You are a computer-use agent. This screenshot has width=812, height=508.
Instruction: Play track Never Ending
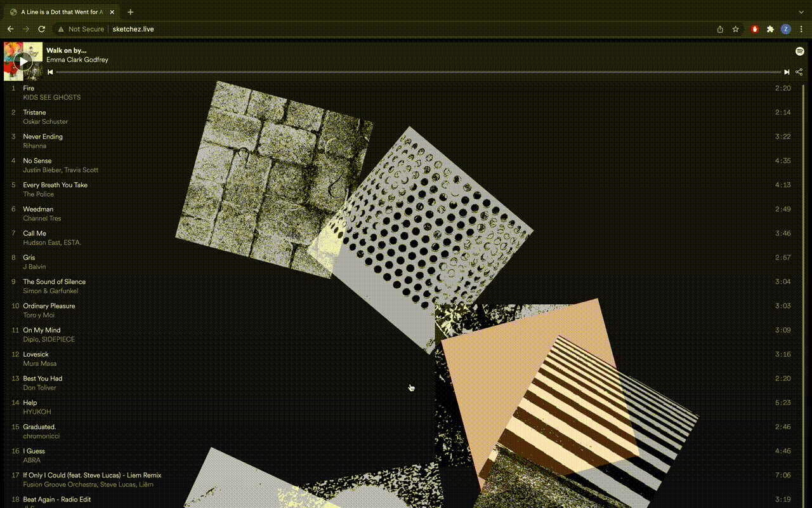coord(402,141)
